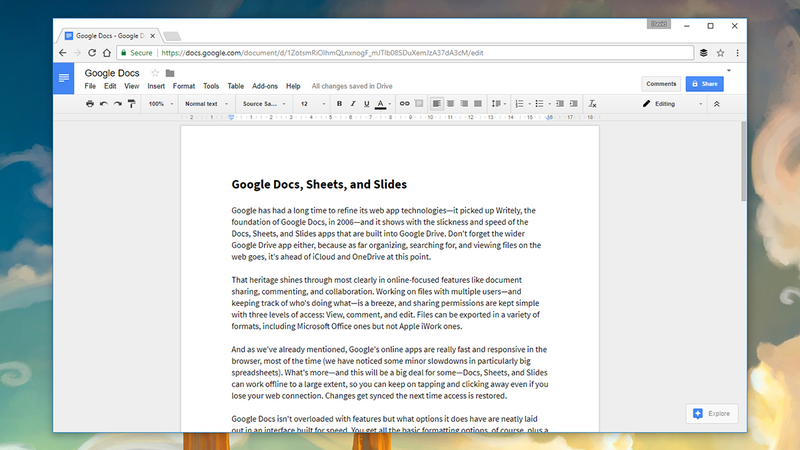This screenshot has height=450, width=800.
Task: Open the line spacing options
Action: [498, 104]
